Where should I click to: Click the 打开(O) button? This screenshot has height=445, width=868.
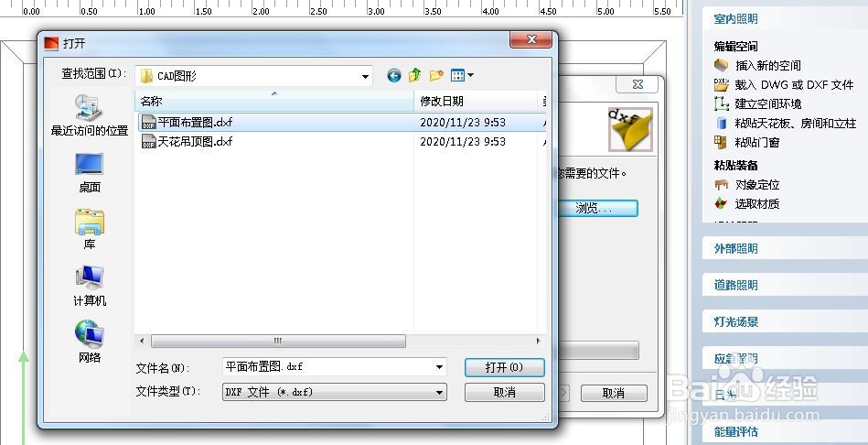tap(504, 367)
